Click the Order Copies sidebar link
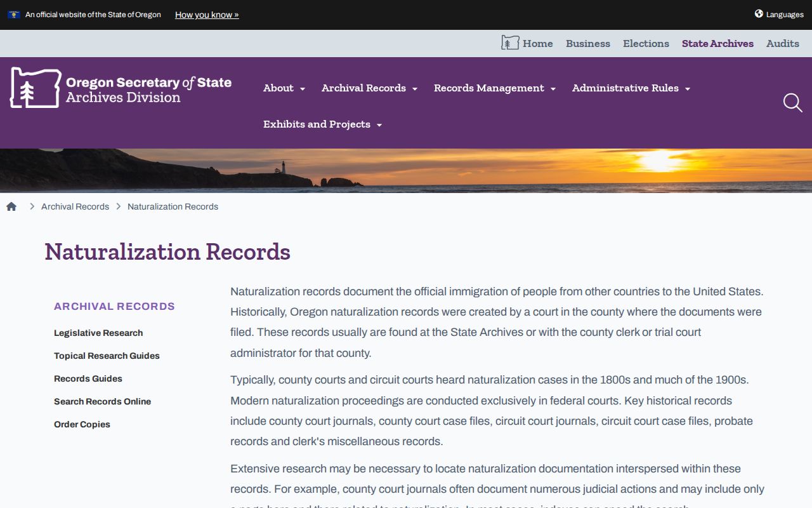 tap(82, 424)
